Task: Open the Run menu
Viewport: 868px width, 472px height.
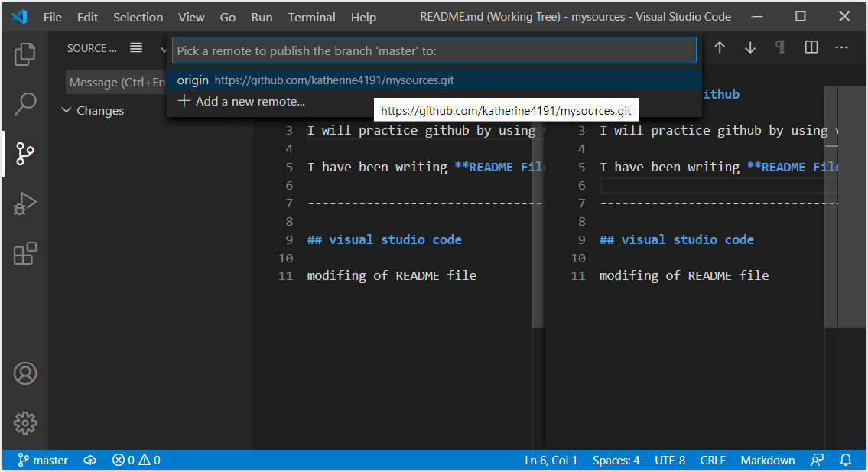Action: [x=262, y=17]
